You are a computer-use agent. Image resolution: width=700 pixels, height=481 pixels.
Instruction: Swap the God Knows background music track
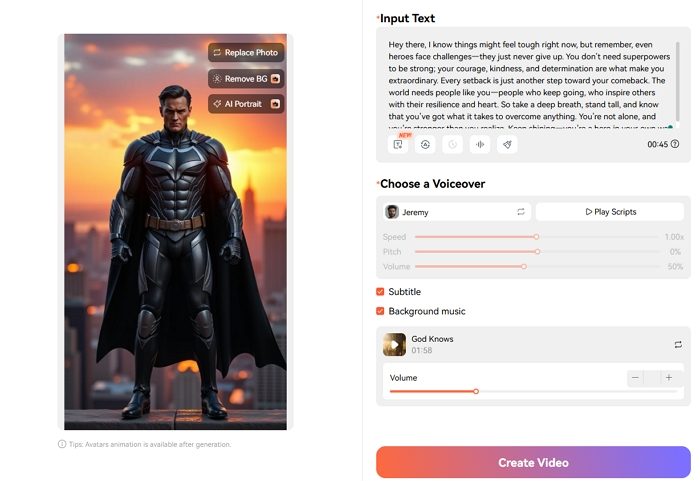pos(678,344)
